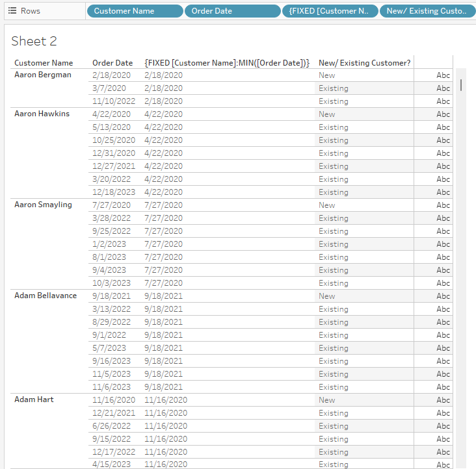Click order date 3/20/2022
Screen dimensions: 476x469
tap(111, 179)
